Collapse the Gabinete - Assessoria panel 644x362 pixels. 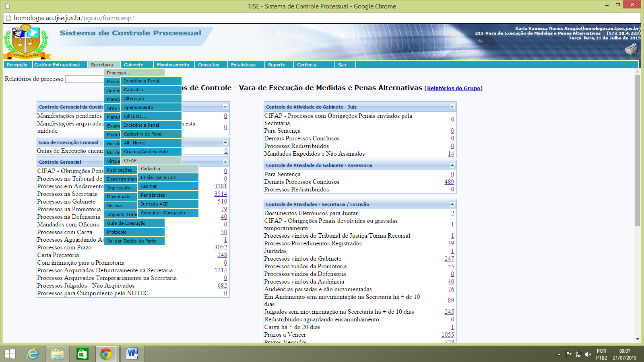[452, 165]
